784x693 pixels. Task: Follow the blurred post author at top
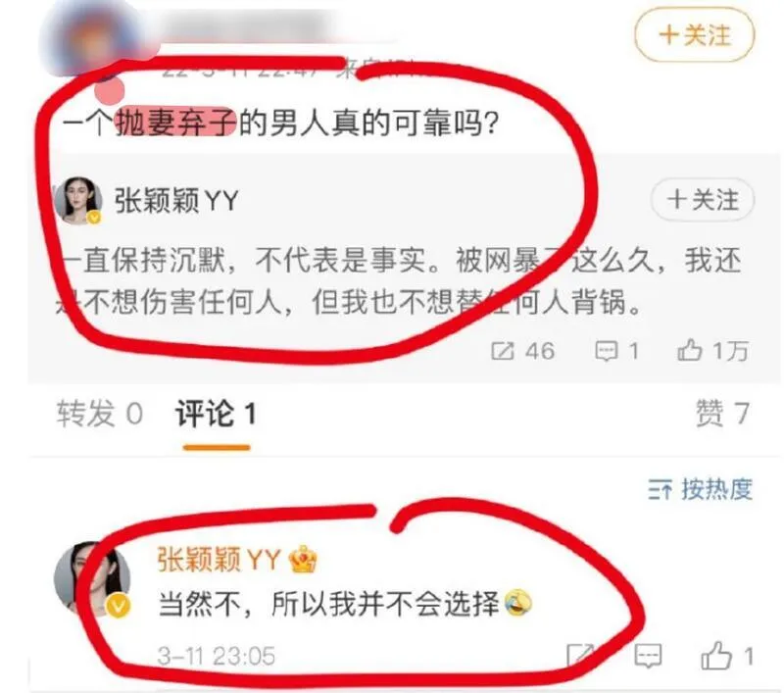pyautogui.click(x=694, y=35)
